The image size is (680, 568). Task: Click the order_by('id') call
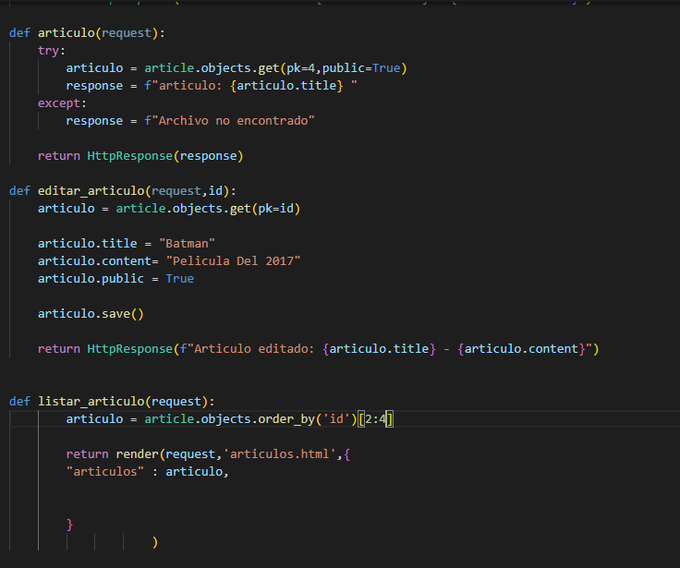click(307, 419)
